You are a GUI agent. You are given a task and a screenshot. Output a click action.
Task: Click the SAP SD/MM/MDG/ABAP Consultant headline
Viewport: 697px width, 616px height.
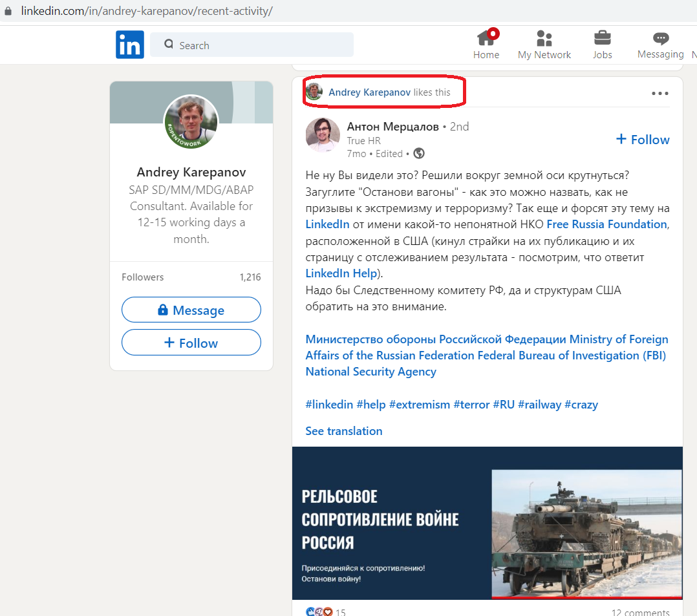(x=191, y=214)
